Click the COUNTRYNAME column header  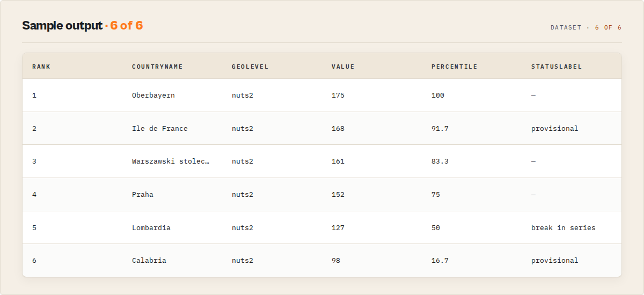click(x=157, y=67)
